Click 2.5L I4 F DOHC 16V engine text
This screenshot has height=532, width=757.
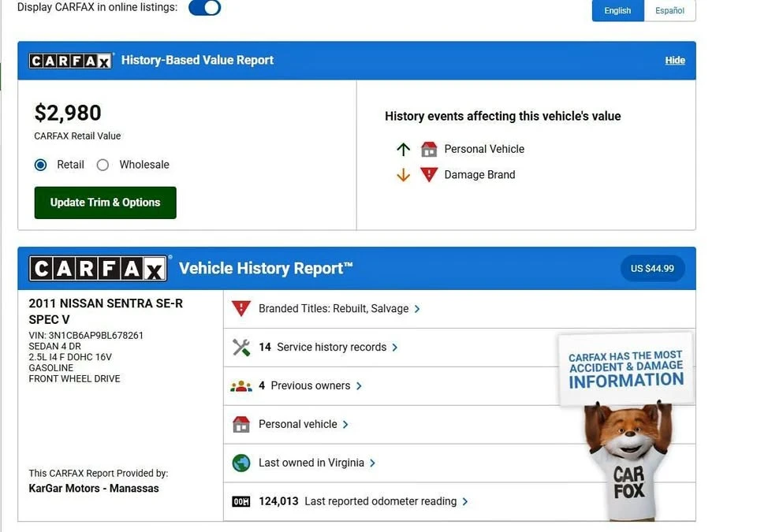coord(70,357)
